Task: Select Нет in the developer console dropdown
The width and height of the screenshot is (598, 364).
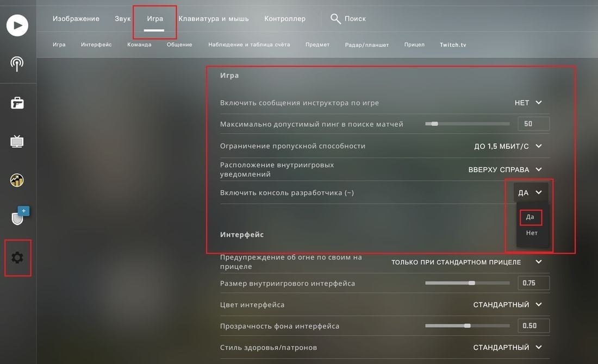Action: [x=532, y=233]
